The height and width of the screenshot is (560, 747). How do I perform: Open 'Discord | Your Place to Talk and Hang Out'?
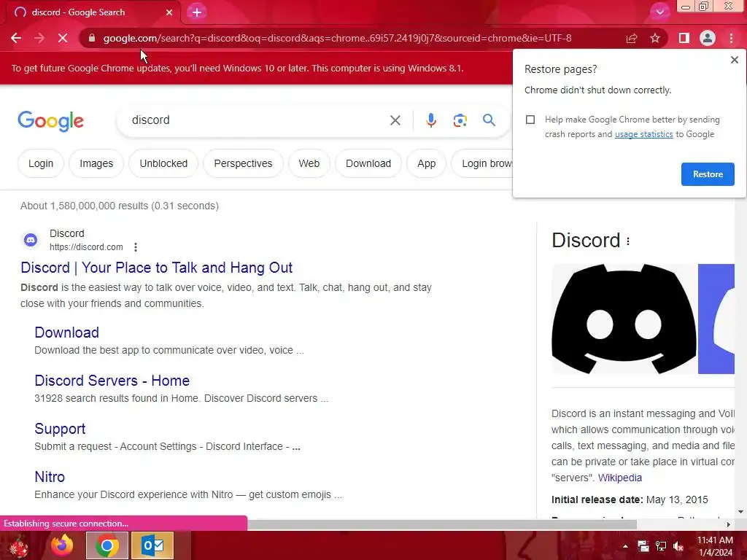click(x=156, y=268)
